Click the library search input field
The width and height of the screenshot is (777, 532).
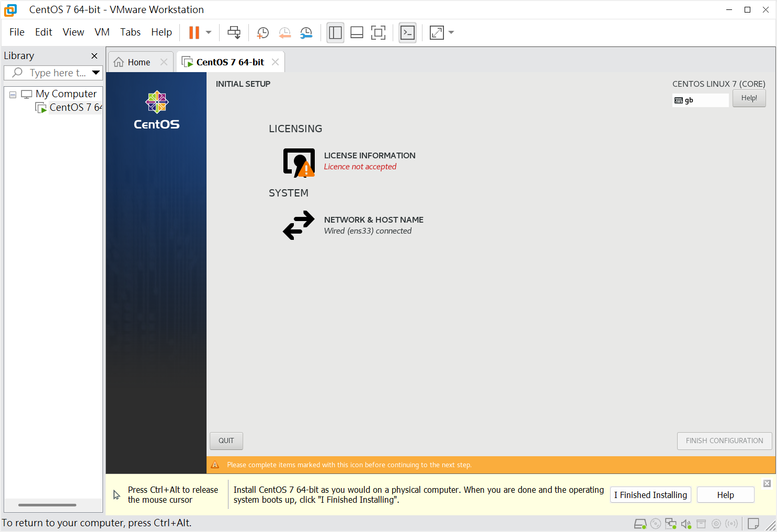coord(56,73)
